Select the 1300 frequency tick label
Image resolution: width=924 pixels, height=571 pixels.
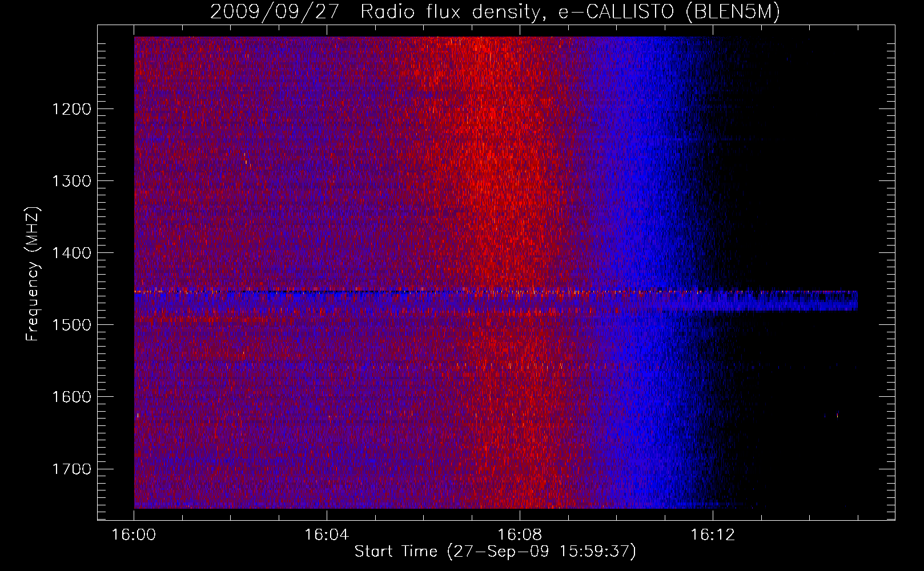[71, 181]
